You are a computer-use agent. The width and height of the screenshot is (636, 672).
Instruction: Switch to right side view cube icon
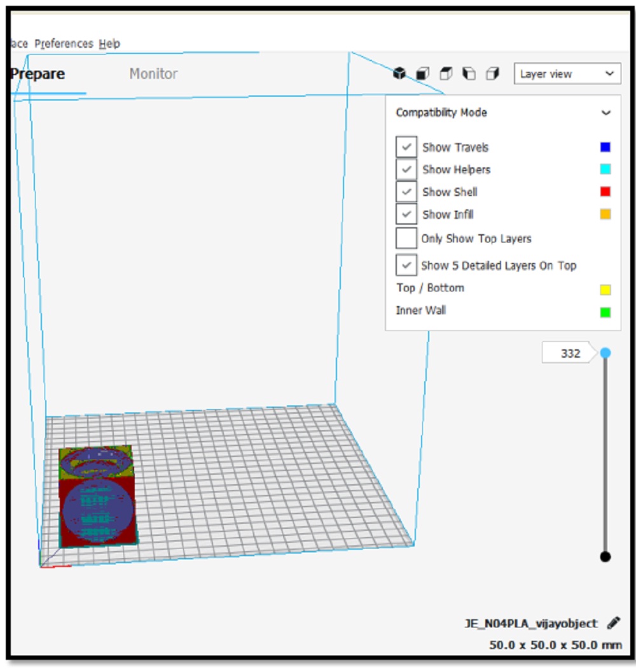(x=492, y=73)
